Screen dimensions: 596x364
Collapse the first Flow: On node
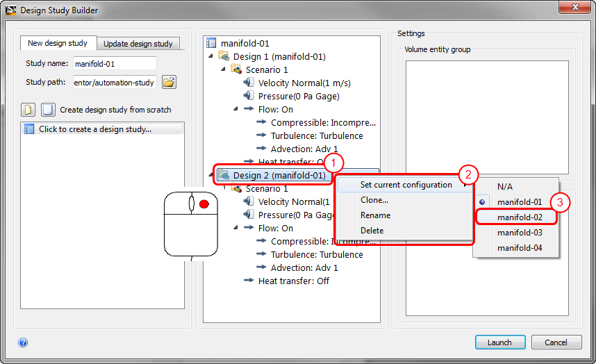(235, 109)
